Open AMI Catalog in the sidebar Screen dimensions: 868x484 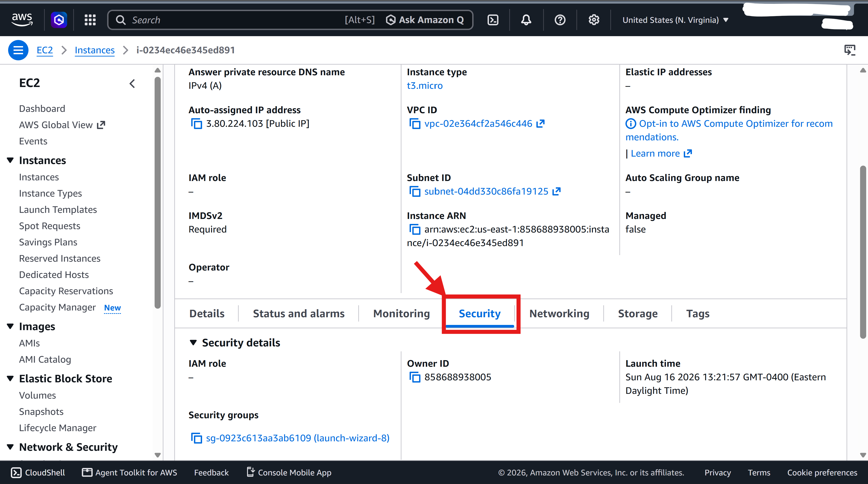click(45, 359)
